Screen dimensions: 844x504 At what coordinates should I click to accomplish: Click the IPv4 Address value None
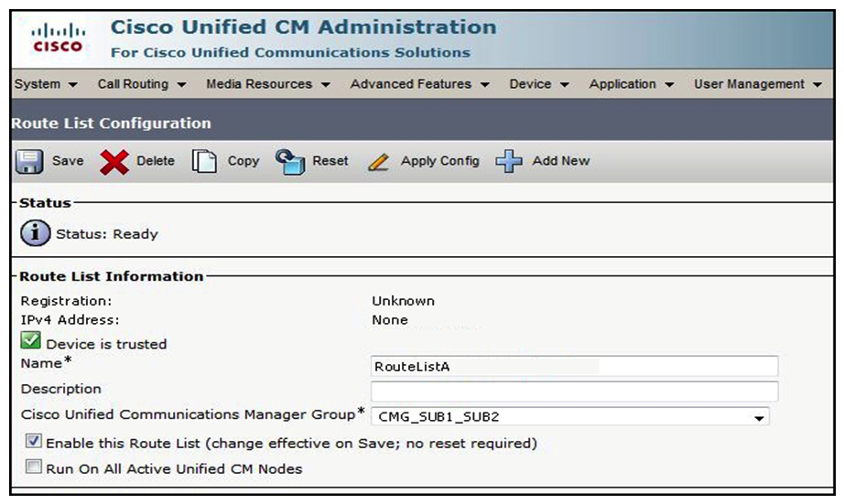(390, 320)
